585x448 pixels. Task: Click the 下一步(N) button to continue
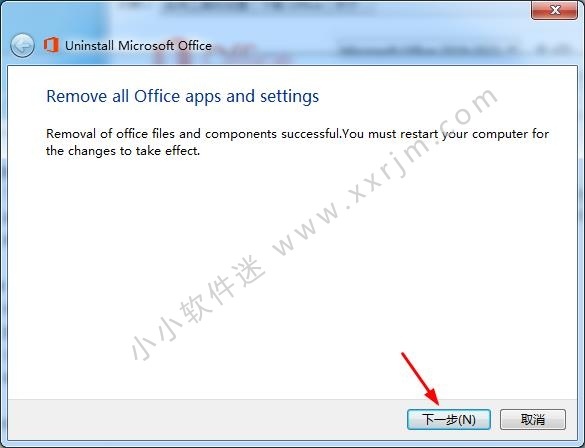coord(448,420)
